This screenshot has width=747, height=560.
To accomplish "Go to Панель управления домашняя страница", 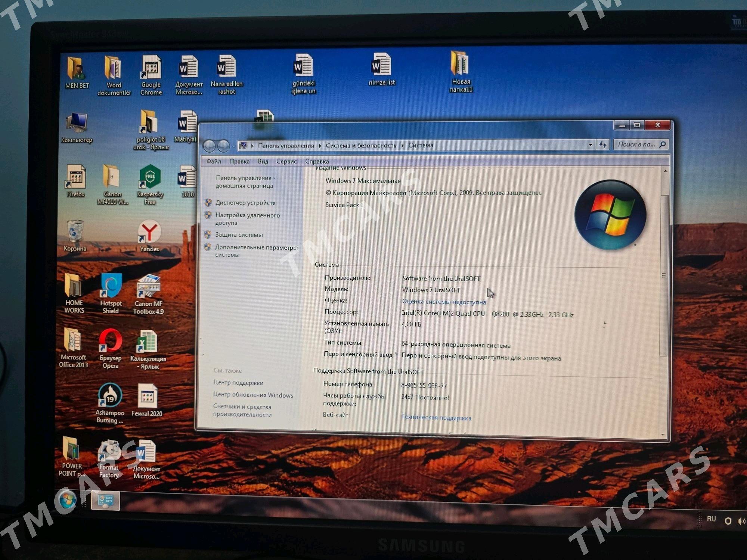I will point(245,182).
